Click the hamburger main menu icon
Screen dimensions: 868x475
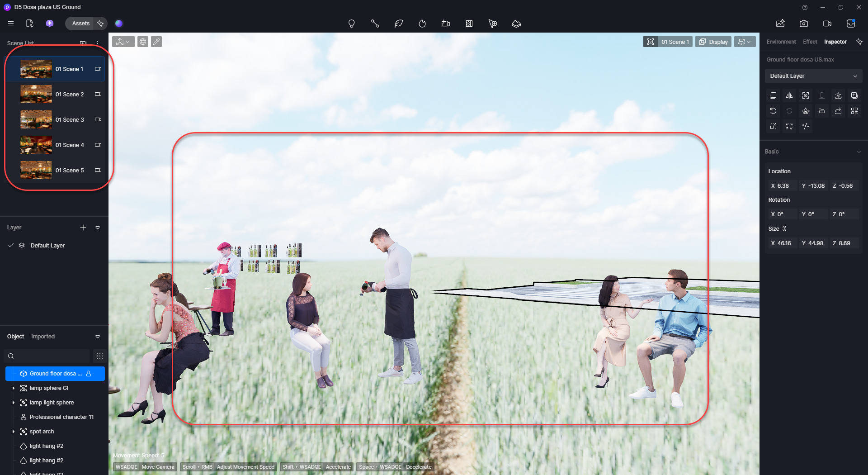coord(11,24)
